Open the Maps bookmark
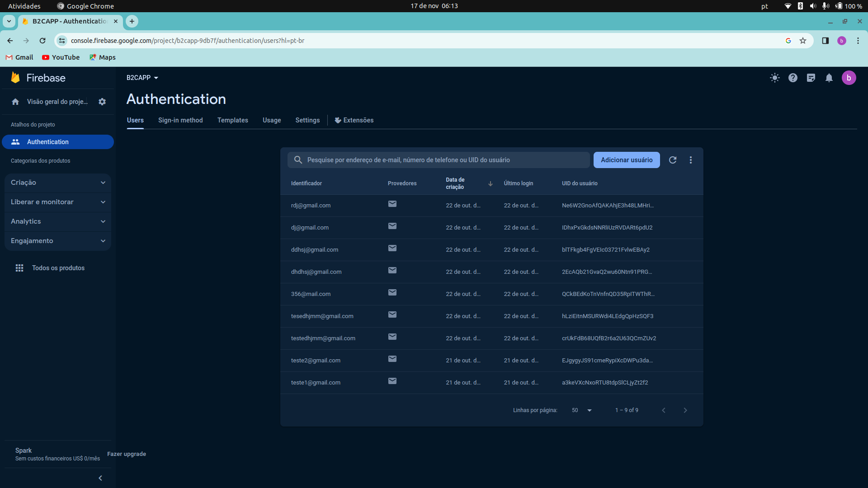868x488 pixels. click(x=103, y=57)
